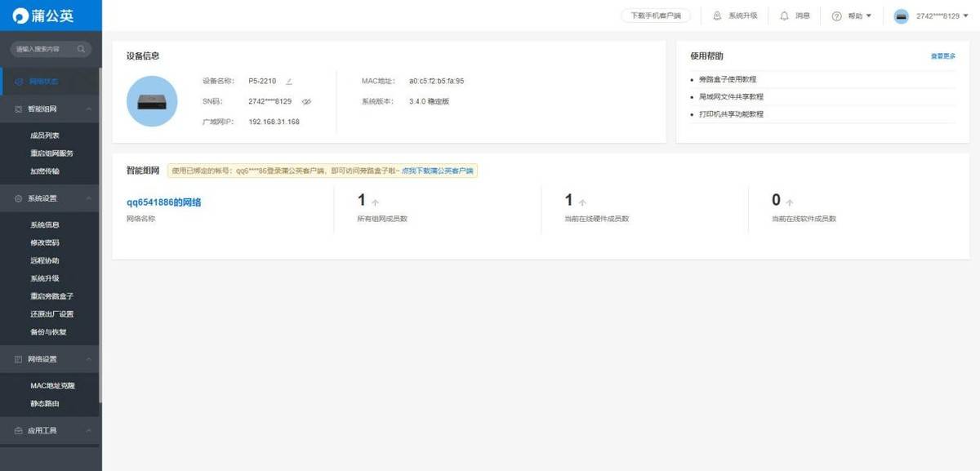Click the round device image thumbnail
Screen dimensions: 980x471
tap(152, 101)
